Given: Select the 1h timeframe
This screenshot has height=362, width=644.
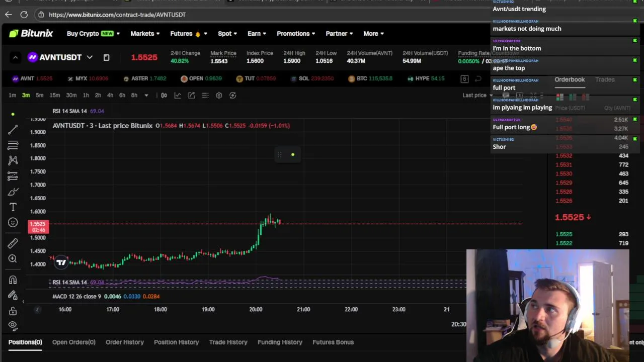Looking at the screenshot, I should coord(86,95).
